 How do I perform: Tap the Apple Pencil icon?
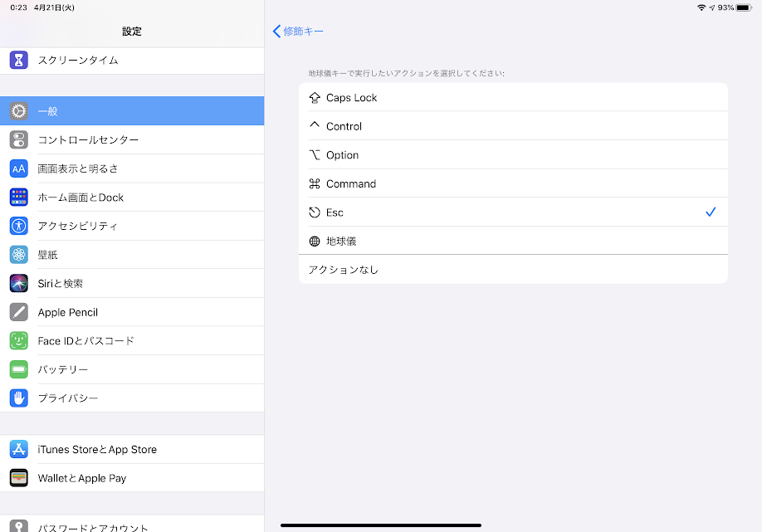(19, 312)
